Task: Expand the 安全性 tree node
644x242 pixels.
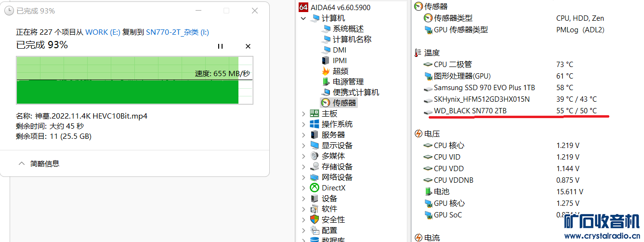Action: [303, 220]
